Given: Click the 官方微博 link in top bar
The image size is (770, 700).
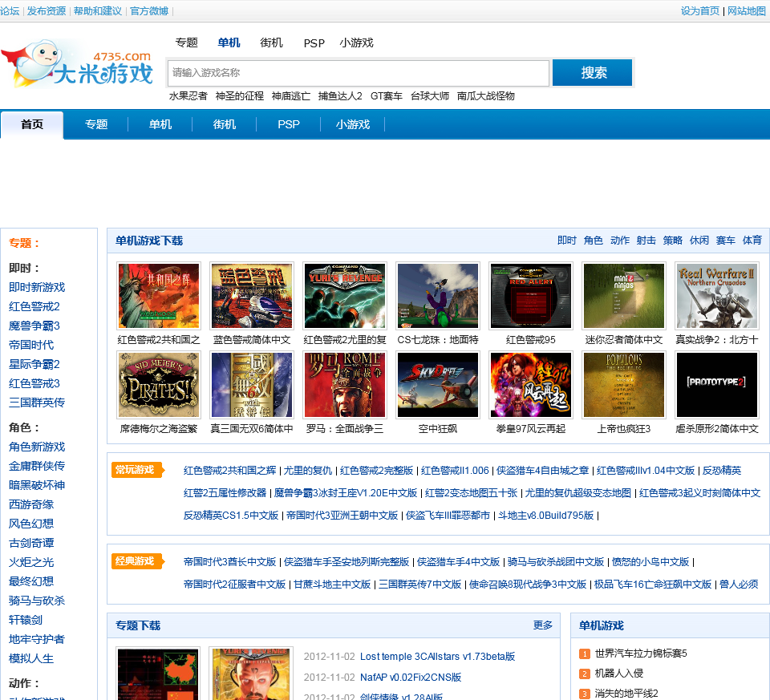Looking at the screenshot, I should point(149,10).
